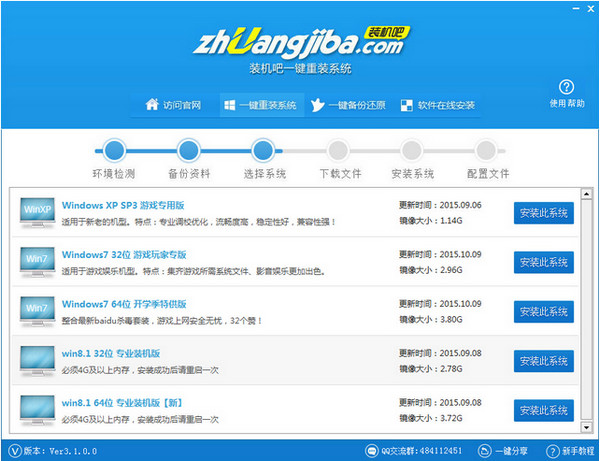
Task: Click the win8.1 32位 monitor icon
Action: pyautogui.click(x=37, y=359)
